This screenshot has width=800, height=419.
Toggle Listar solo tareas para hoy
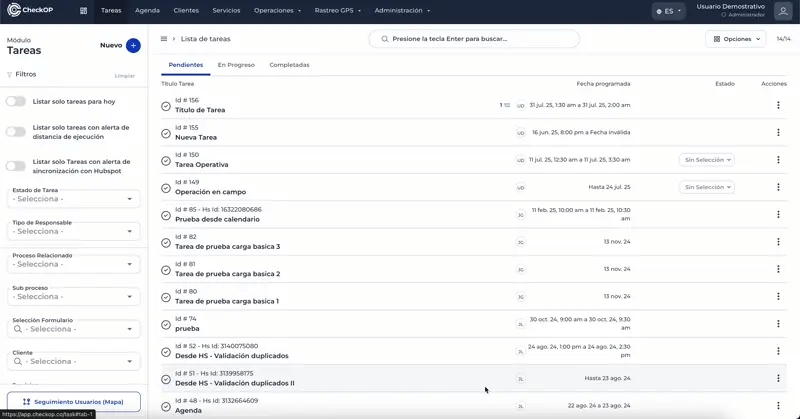tap(16, 102)
